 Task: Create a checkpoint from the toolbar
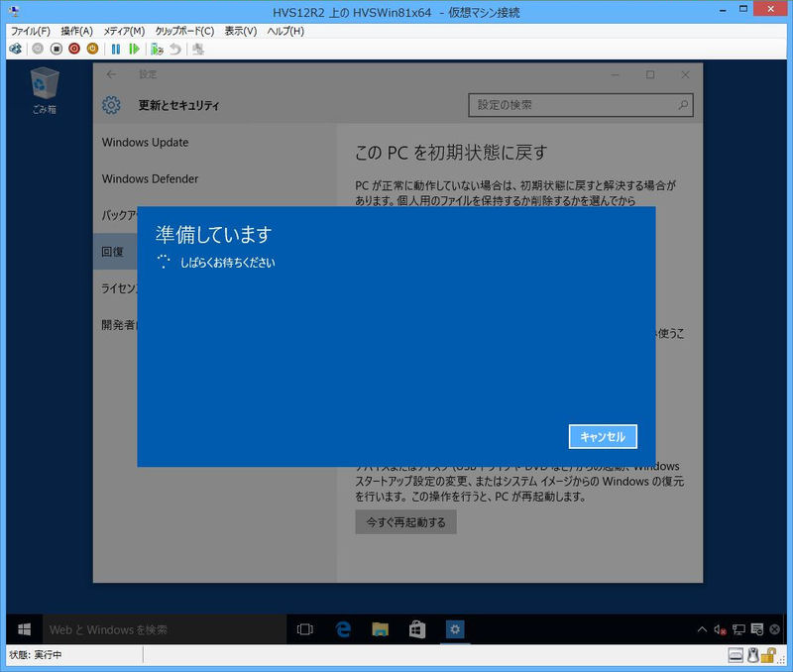[x=157, y=49]
